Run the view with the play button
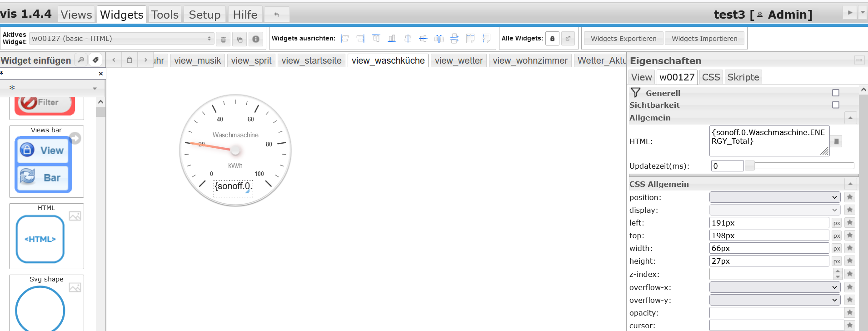Image resolution: width=868 pixels, height=331 pixels. pyautogui.click(x=850, y=13)
